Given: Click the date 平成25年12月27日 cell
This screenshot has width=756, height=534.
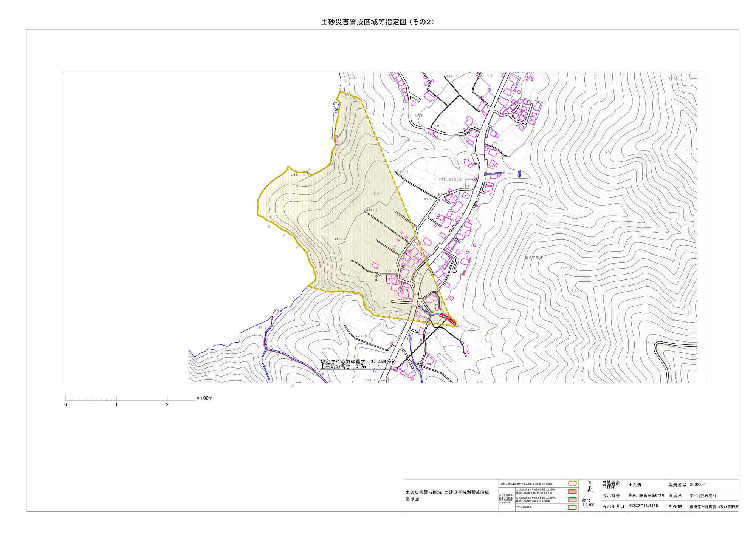Looking at the screenshot, I should (644, 506).
